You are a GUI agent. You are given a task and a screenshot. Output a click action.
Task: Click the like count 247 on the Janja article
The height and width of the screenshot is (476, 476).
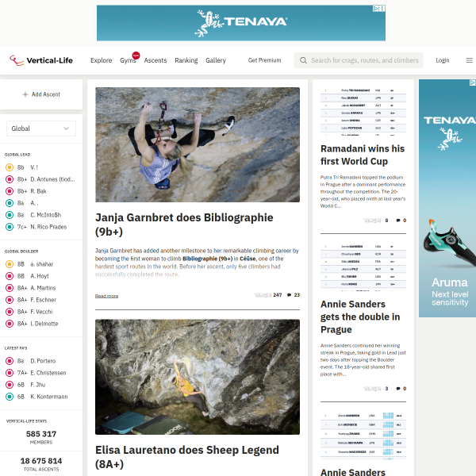point(277,295)
